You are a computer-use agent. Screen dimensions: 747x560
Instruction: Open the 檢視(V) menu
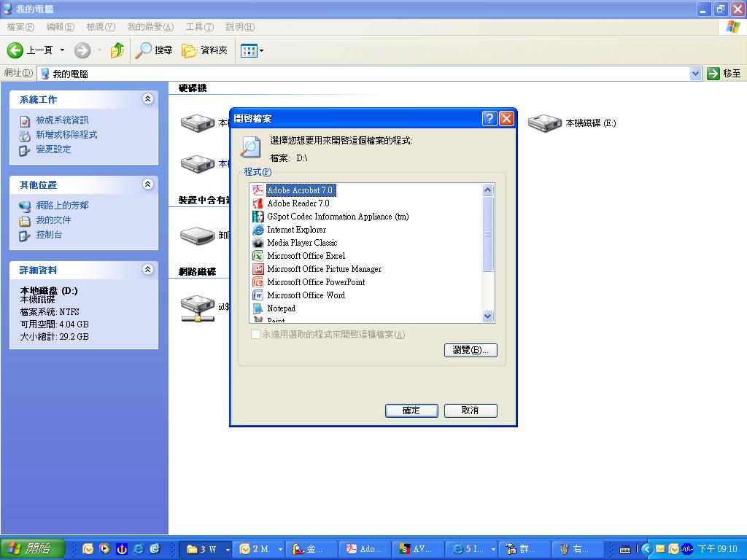101,27
